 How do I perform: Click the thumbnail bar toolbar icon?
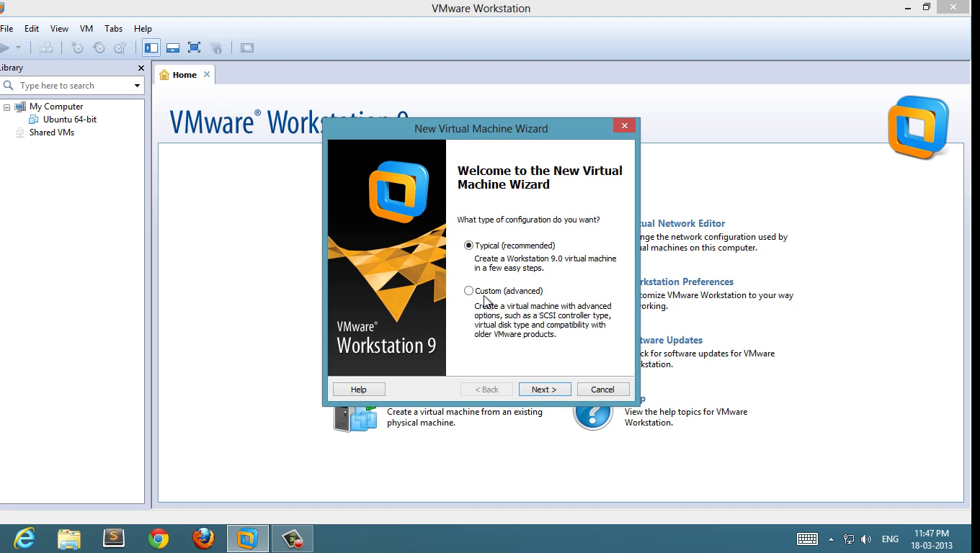(173, 48)
